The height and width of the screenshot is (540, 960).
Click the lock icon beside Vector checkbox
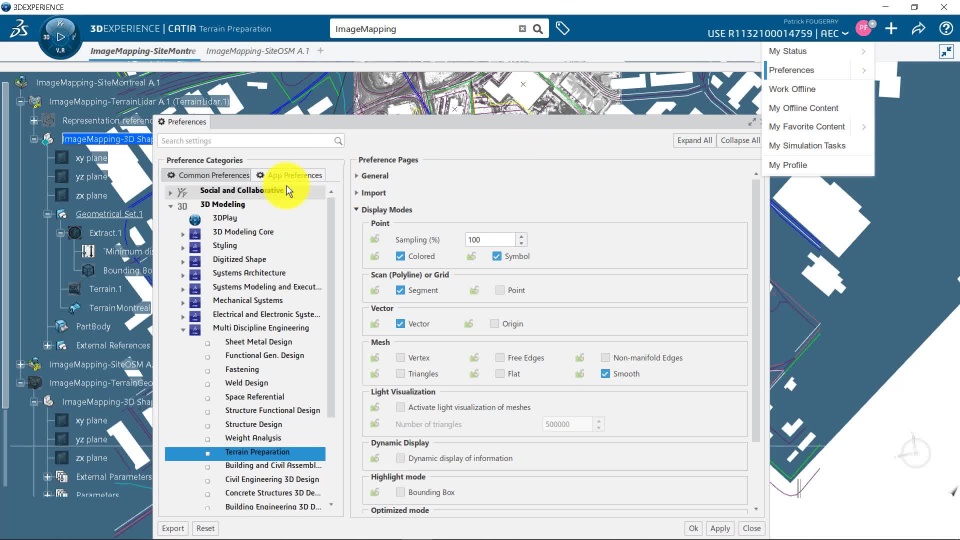(375, 323)
